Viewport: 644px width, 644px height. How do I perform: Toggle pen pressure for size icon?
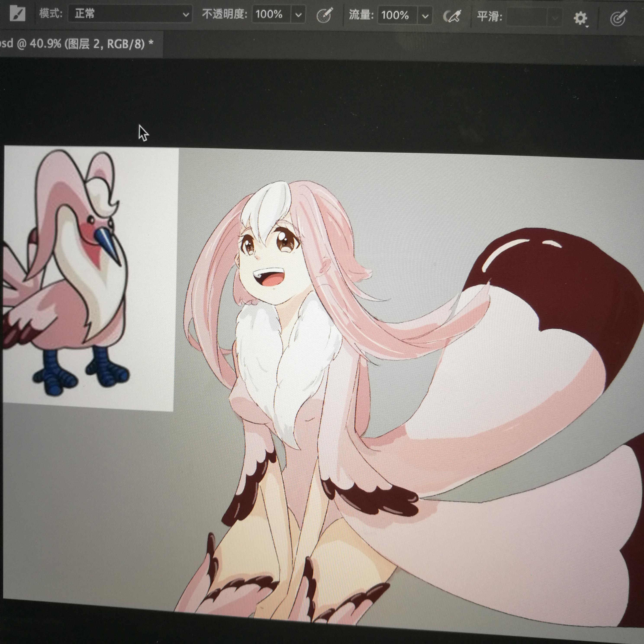tap(619, 18)
